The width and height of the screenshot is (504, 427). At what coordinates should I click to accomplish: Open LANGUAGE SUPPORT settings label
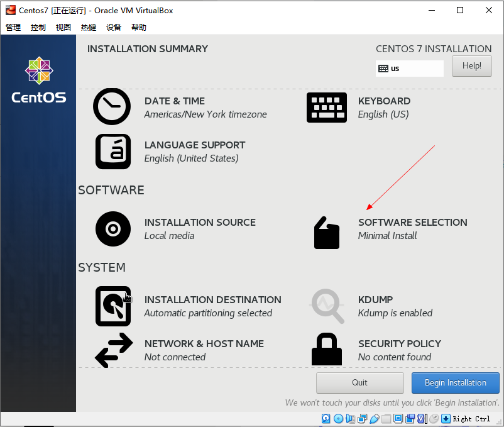[x=195, y=145]
